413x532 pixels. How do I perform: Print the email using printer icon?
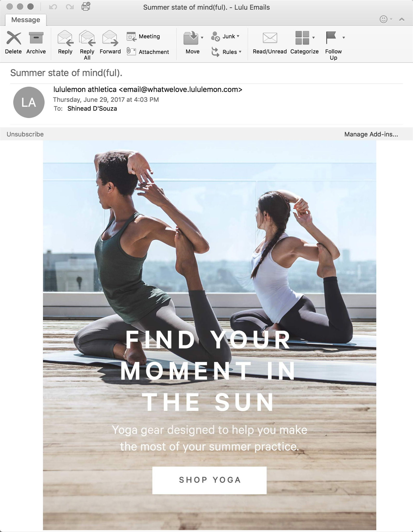point(86,6)
